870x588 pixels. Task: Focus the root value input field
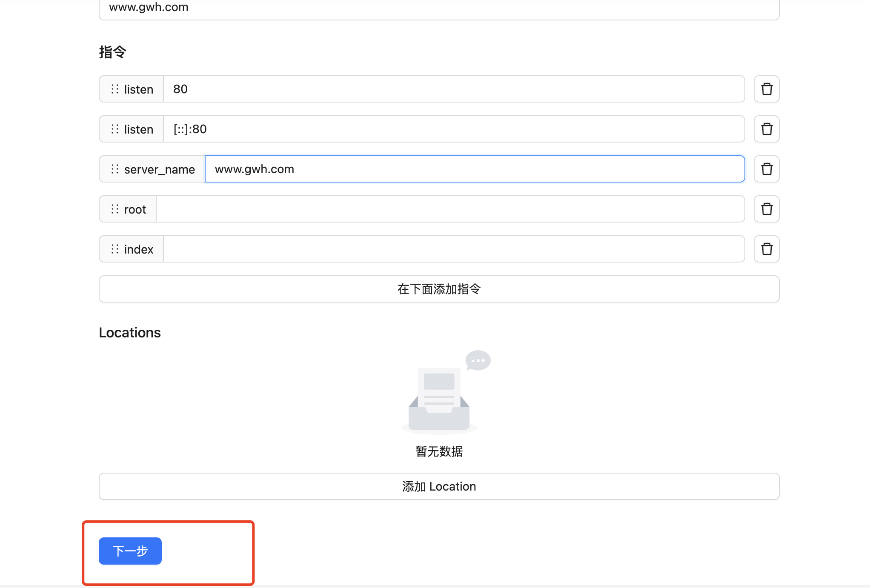(450, 209)
